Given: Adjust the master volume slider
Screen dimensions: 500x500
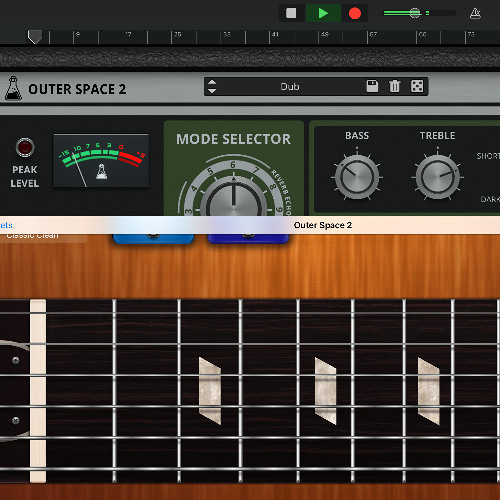Looking at the screenshot, I should pos(419,13).
